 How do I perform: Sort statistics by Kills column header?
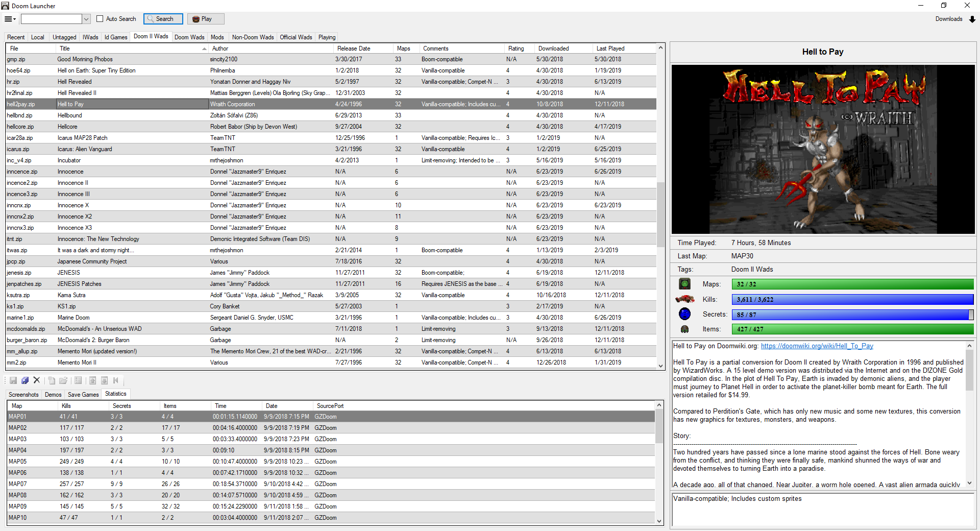coord(84,406)
